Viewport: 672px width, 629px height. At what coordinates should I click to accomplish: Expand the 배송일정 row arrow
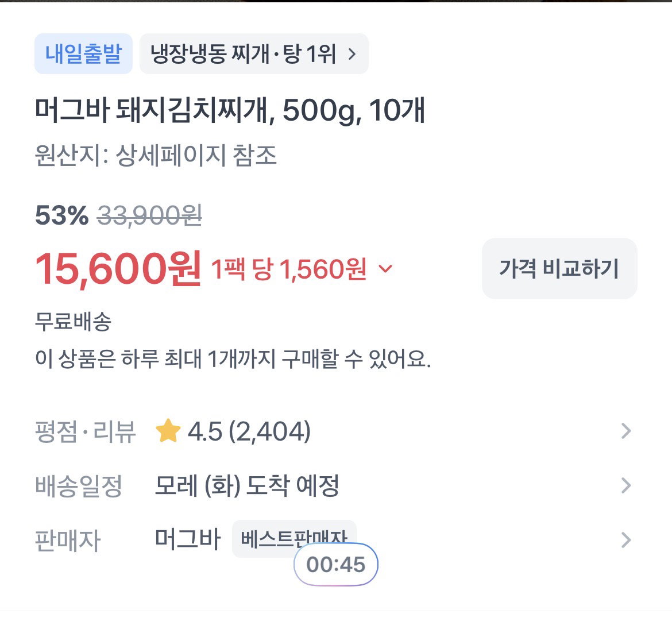coord(626,486)
